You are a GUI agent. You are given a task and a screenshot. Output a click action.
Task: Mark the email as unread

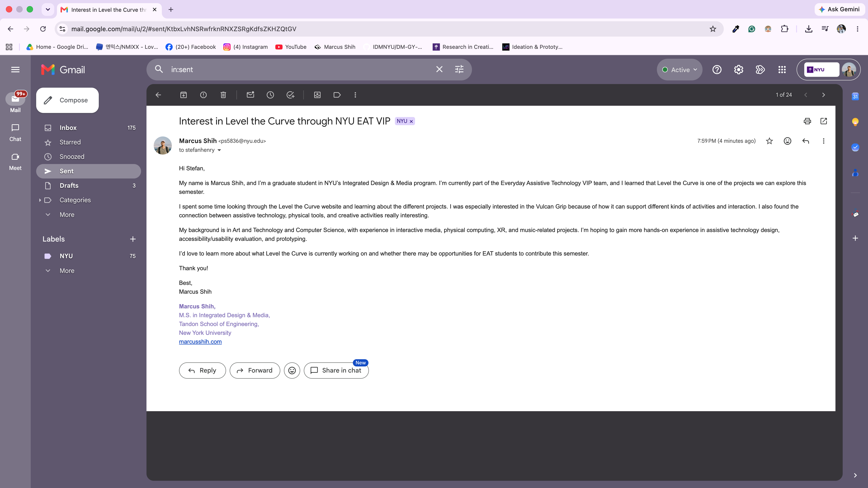250,95
